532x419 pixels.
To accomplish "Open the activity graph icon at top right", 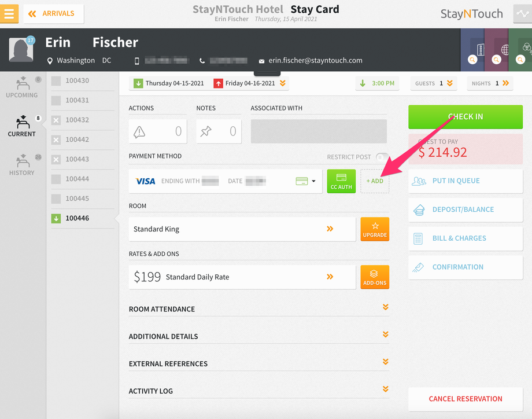I will tap(523, 13).
